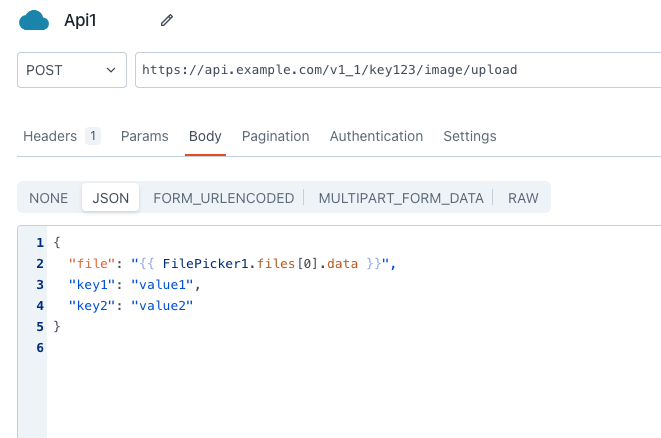Click the "key2" property in the editor
This screenshot has height=438, width=661.
tap(92, 305)
